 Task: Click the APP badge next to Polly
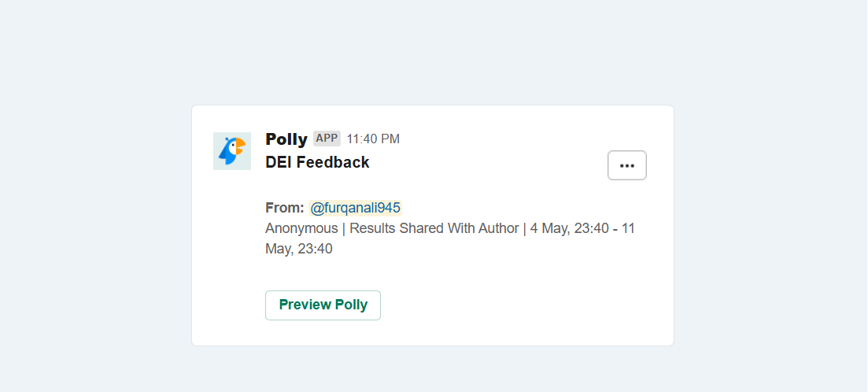point(327,139)
